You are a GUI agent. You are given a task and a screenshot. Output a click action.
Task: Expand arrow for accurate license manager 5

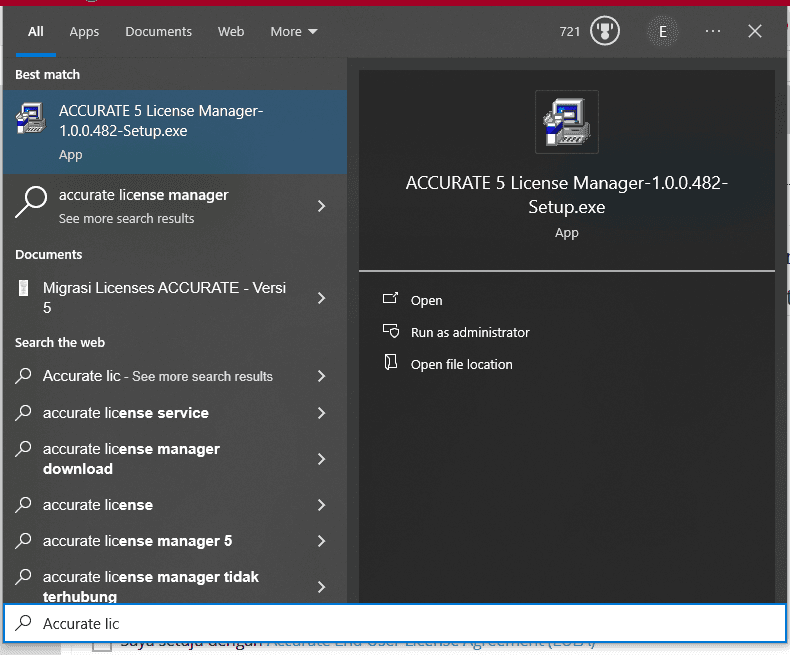coord(321,541)
